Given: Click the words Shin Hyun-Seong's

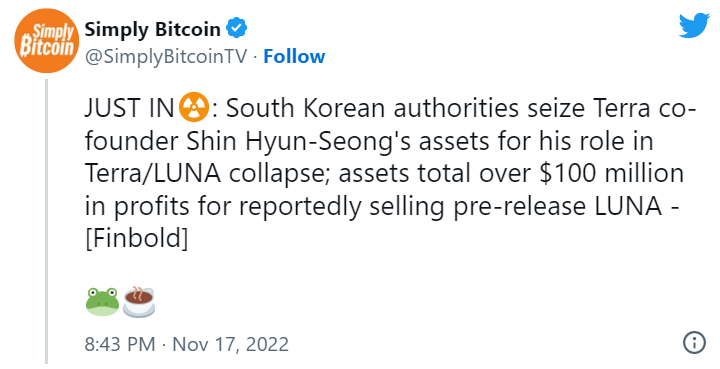Looking at the screenshot, I should tap(298, 141).
